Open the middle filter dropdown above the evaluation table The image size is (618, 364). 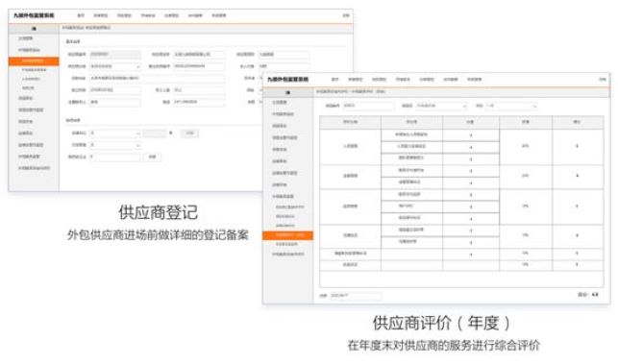tap(441, 106)
